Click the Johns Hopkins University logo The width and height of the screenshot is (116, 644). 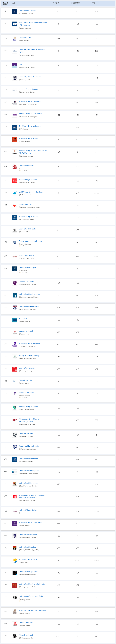pos(15,448)
